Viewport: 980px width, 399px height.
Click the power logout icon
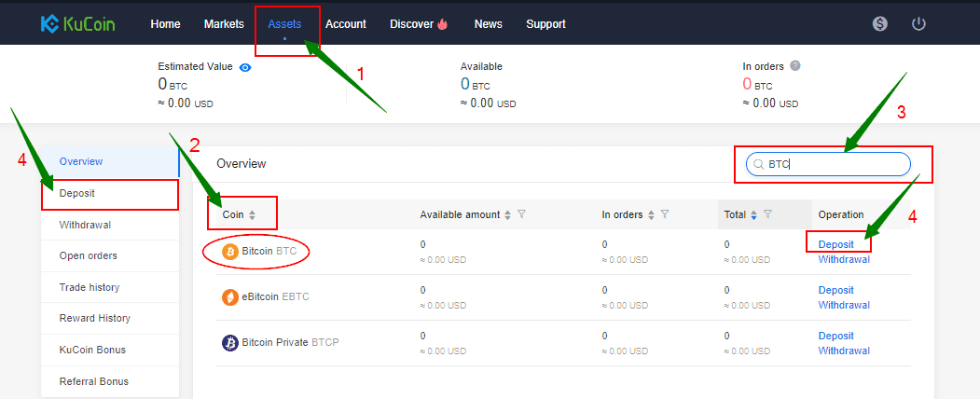click(918, 24)
